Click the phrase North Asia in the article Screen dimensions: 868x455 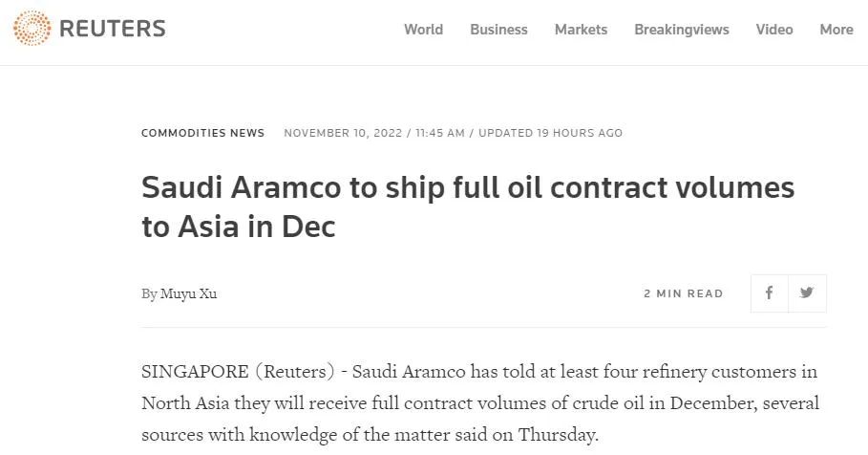coord(182,402)
